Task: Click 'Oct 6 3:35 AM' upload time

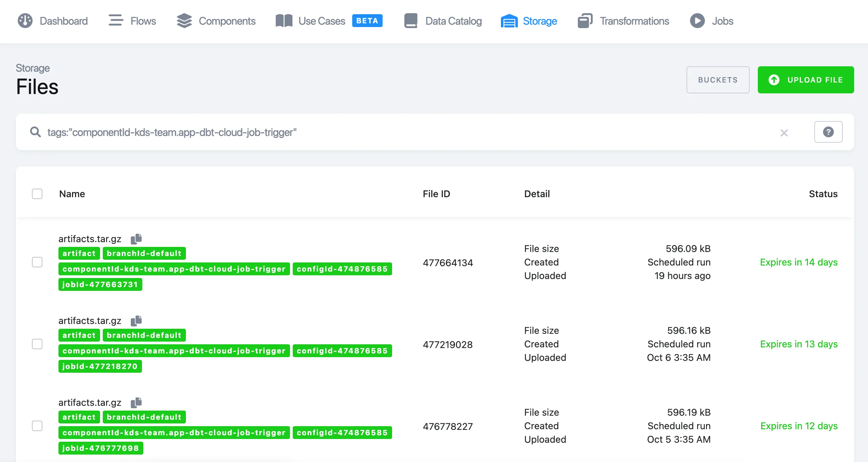Action: point(679,357)
